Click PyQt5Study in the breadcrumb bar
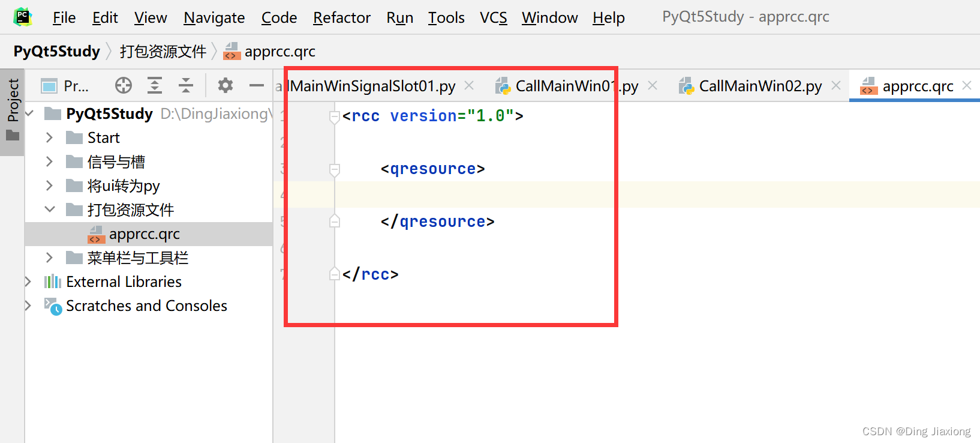980x443 pixels. click(x=56, y=52)
